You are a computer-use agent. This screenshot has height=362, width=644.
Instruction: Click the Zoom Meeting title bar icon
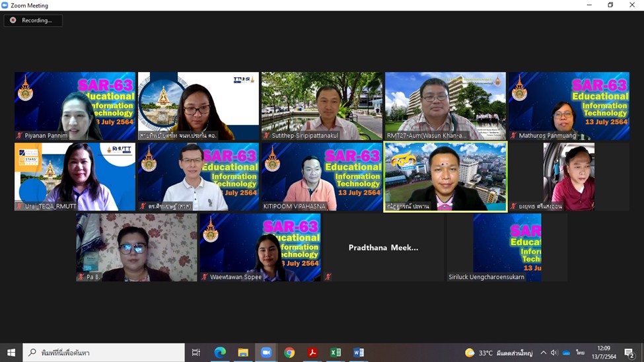click(x=5, y=5)
